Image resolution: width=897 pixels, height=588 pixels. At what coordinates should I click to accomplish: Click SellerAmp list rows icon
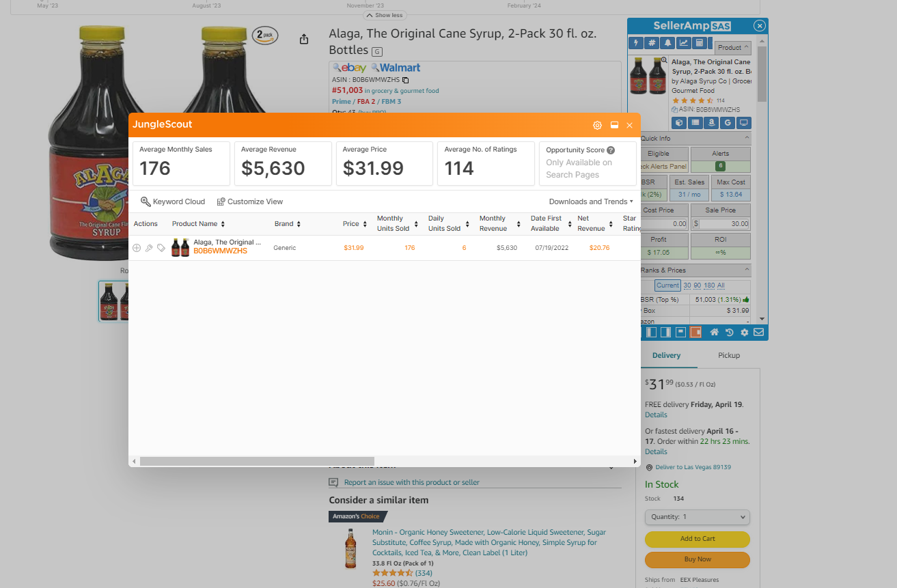695,123
